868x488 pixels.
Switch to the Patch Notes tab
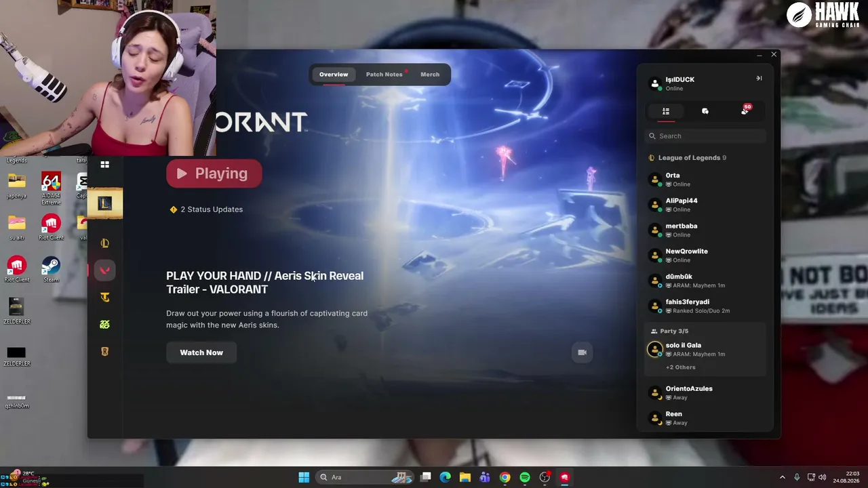[384, 75]
